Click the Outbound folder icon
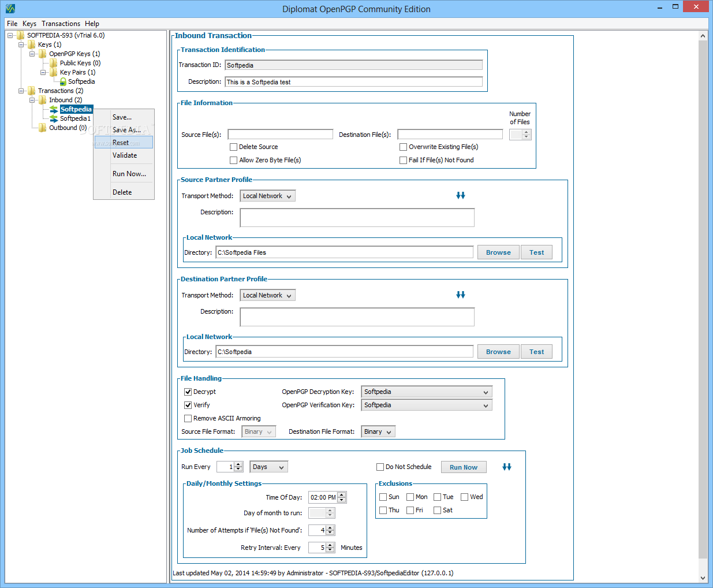 43,128
